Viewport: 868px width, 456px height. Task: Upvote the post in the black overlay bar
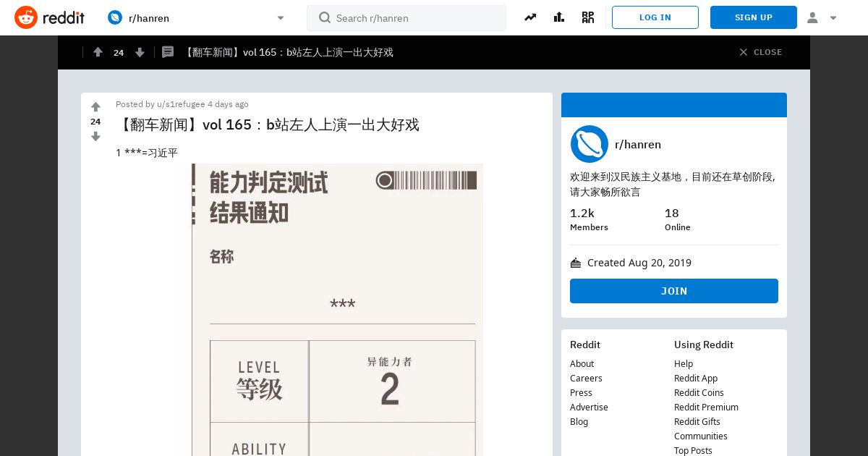98,52
